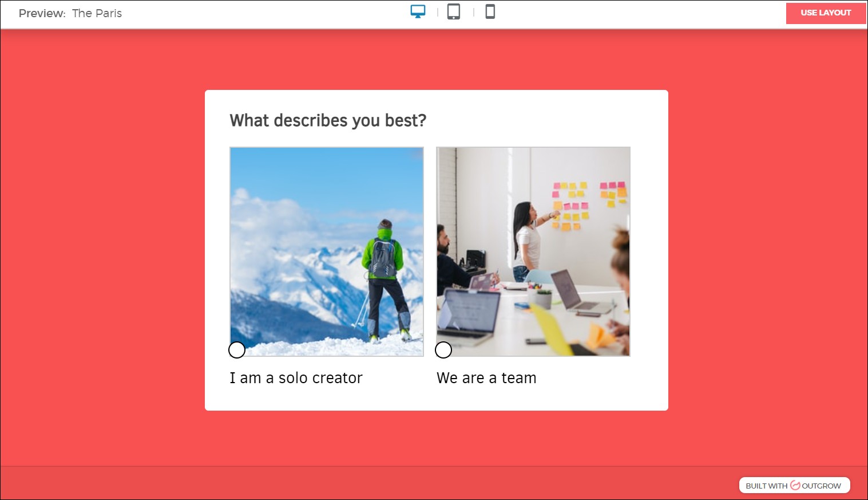
Task: Switch to tablet preview mode
Action: click(454, 11)
